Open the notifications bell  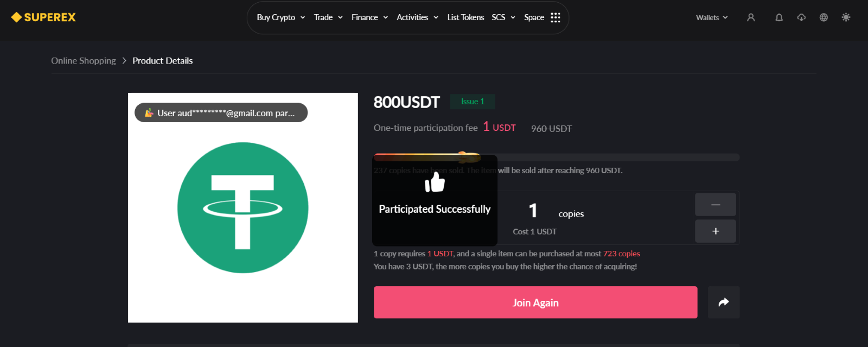point(779,17)
